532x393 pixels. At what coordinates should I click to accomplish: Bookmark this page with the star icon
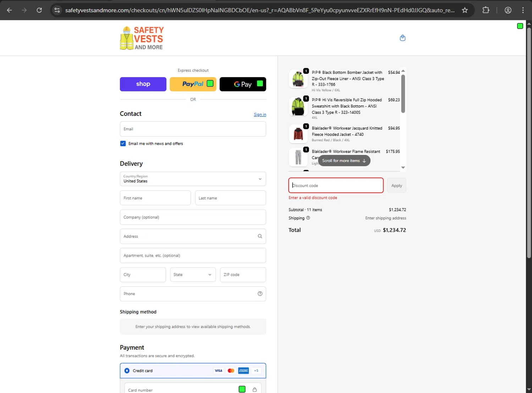pyautogui.click(x=465, y=10)
